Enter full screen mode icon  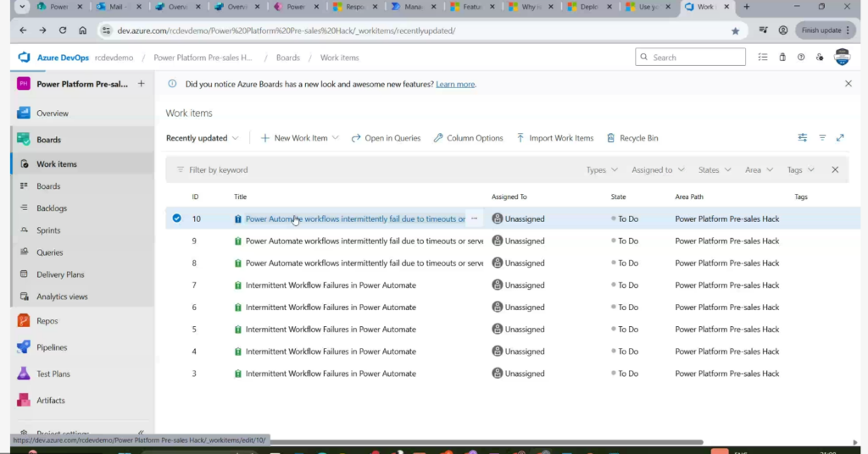[840, 138]
